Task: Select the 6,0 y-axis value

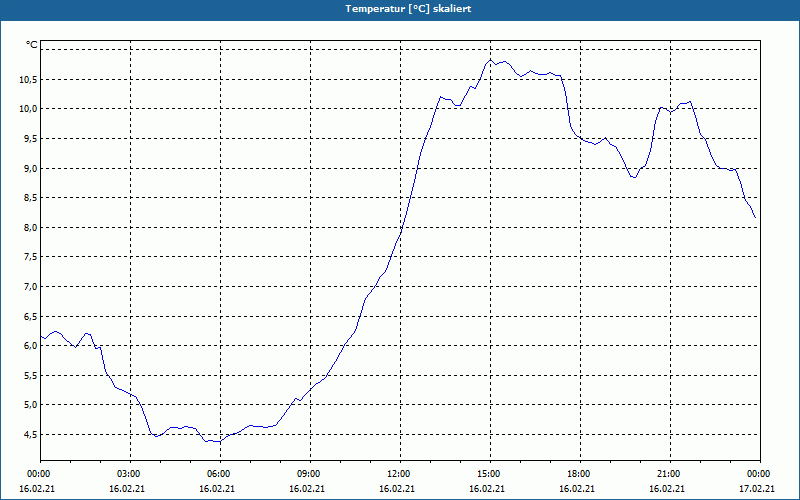Action: [30, 345]
